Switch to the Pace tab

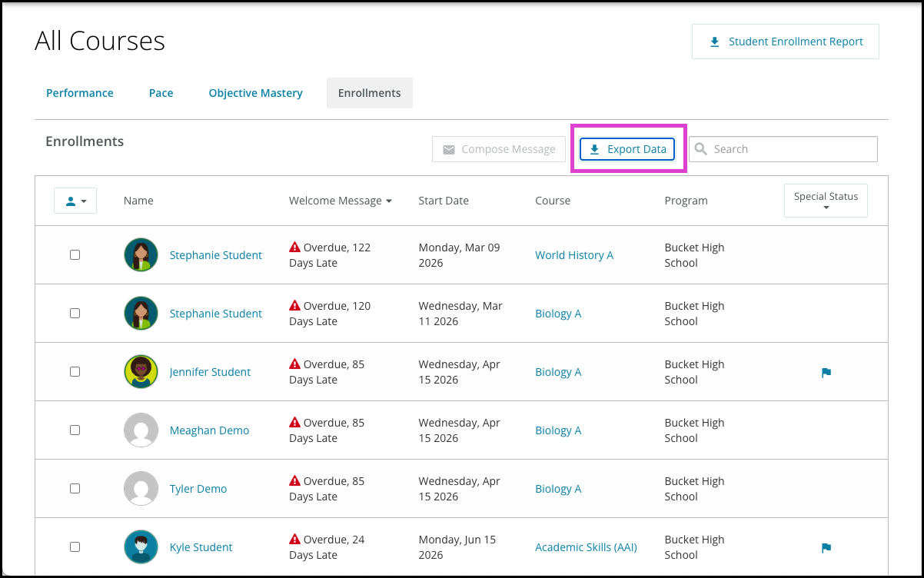click(161, 93)
